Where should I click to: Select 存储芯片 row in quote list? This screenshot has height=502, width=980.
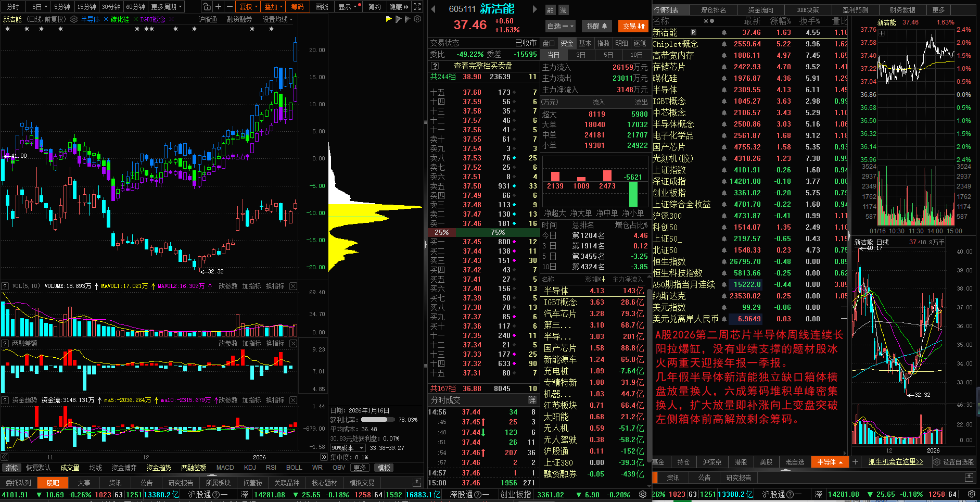point(750,67)
